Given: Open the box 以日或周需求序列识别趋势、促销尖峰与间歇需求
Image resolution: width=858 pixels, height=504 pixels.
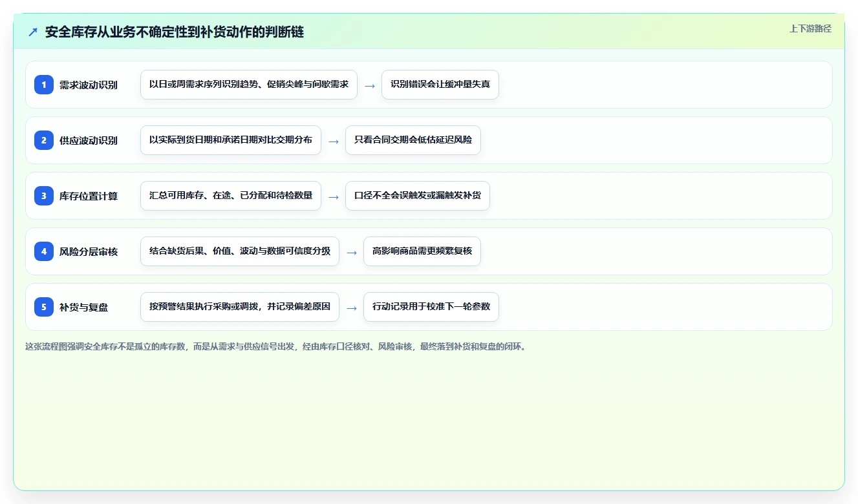Looking at the screenshot, I should [249, 85].
